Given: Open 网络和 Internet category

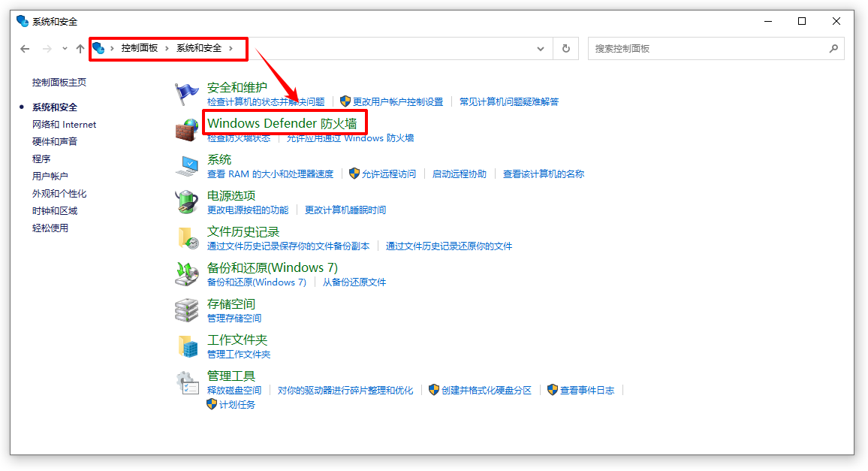Looking at the screenshot, I should pyautogui.click(x=65, y=125).
